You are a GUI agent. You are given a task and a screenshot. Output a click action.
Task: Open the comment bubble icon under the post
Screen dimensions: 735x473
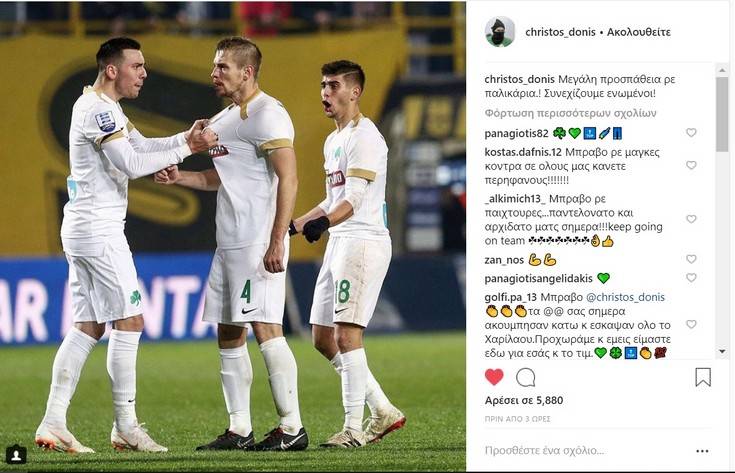tap(525, 377)
